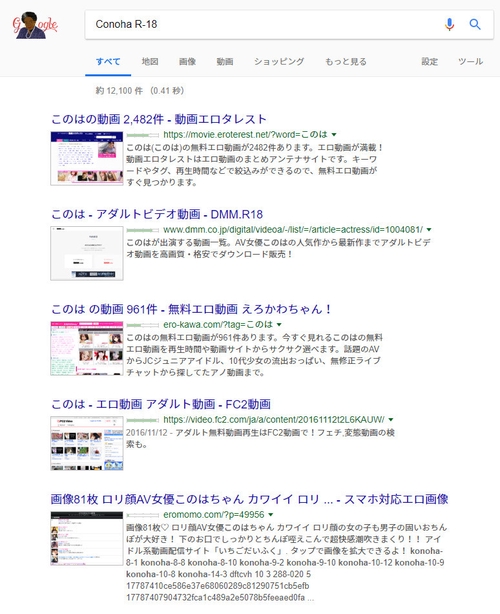Open the Google doodle logo
Viewport: 500px width, 614px height.
click(35, 25)
